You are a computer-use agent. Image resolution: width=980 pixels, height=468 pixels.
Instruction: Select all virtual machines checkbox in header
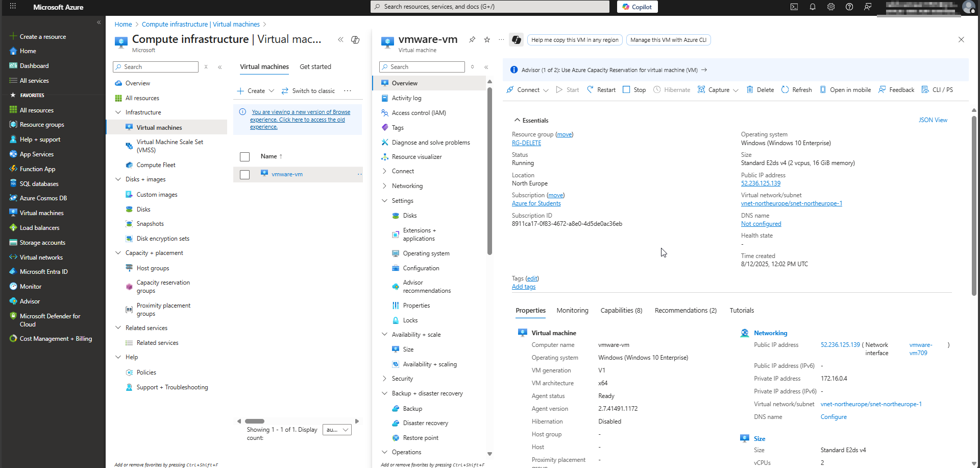click(245, 157)
